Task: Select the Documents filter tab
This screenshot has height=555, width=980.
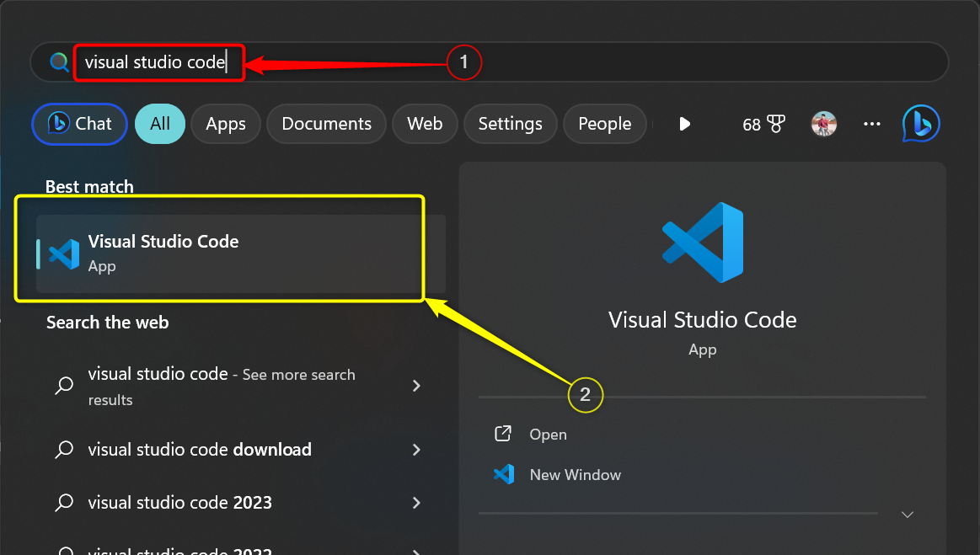Action: pyautogui.click(x=326, y=124)
